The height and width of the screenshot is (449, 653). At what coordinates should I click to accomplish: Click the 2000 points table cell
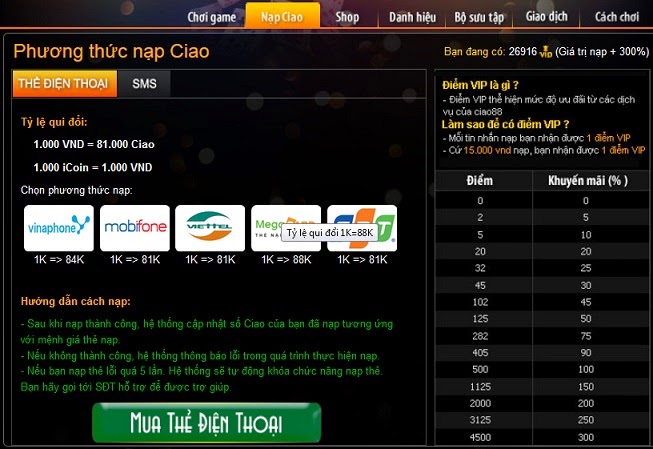(x=480, y=403)
